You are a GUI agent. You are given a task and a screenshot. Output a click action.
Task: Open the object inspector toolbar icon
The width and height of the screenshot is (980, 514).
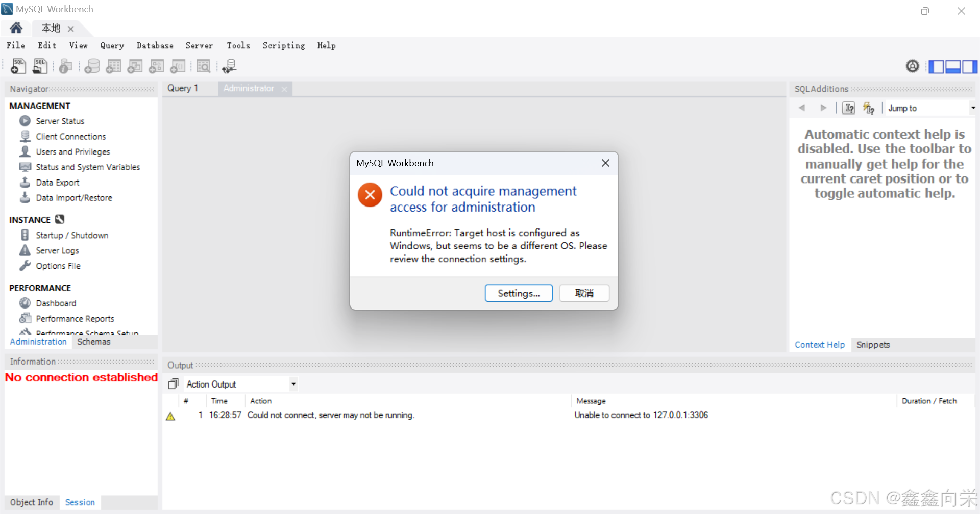coord(66,66)
